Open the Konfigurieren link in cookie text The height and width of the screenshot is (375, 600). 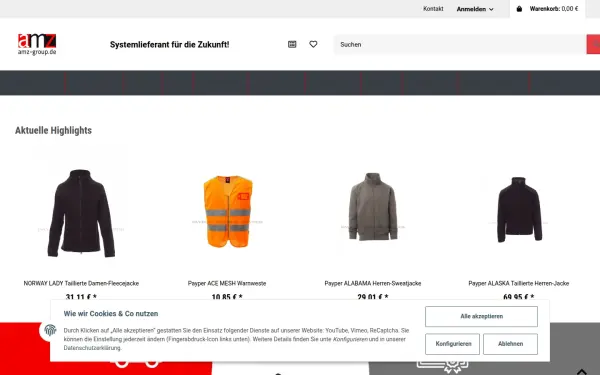pyautogui.click(x=350, y=339)
